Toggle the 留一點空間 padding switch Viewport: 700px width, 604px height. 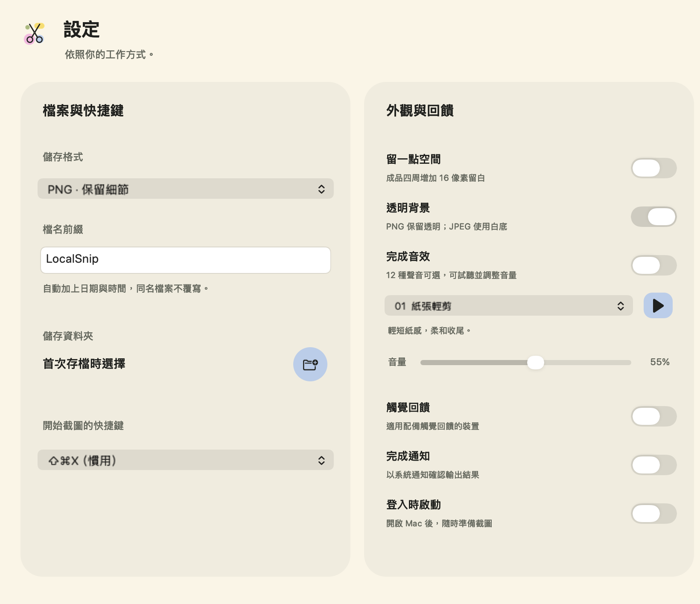654,168
